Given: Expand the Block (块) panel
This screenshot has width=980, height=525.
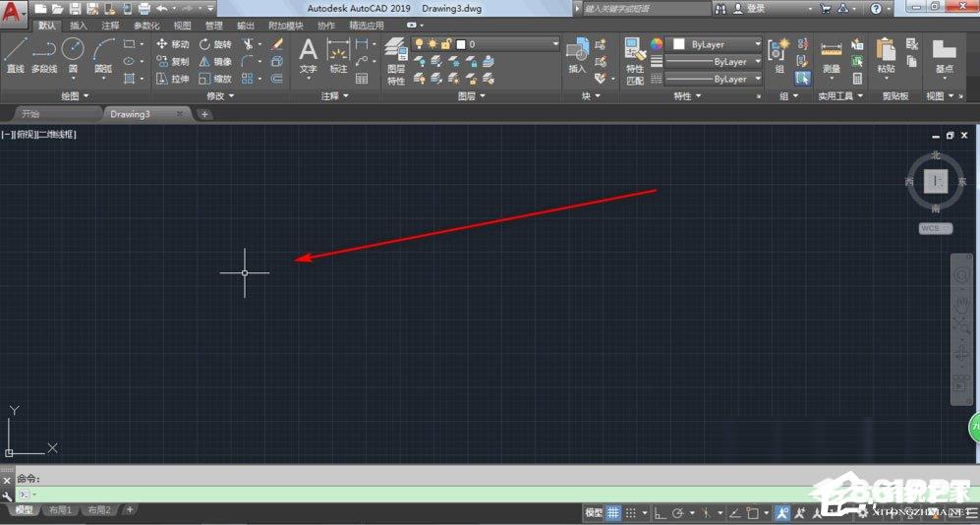Looking at the screenshot, I should tap(591, 95).
